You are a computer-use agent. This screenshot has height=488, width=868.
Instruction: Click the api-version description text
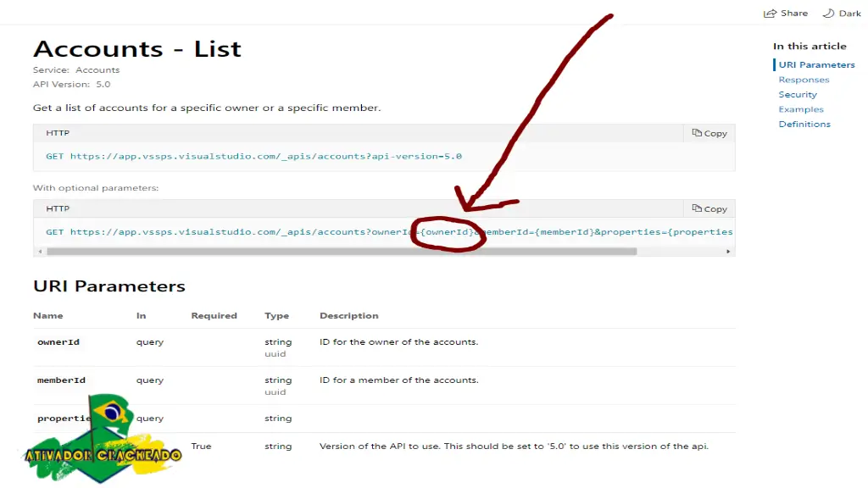tap(514, 446)
